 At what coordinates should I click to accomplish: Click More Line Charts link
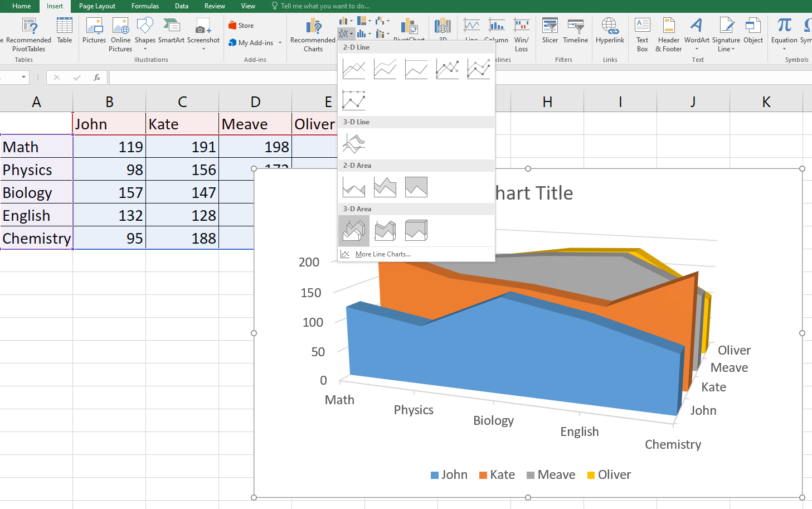tap(382, 254)
